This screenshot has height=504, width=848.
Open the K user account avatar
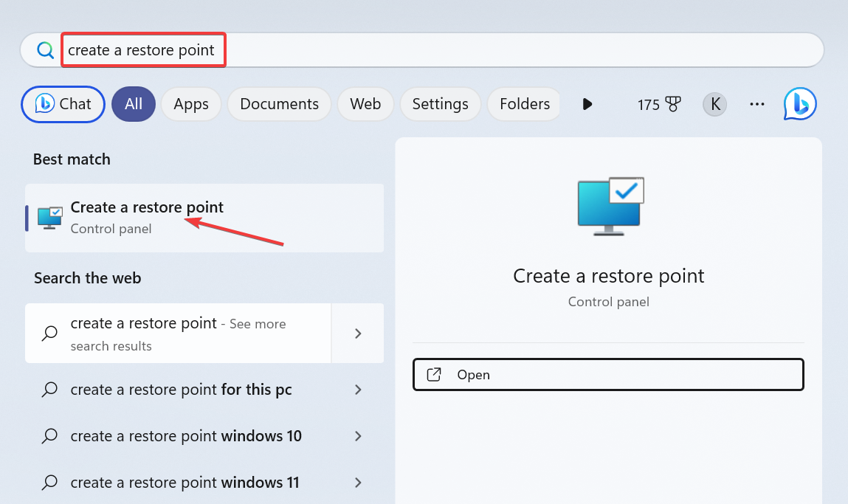(x=714, y=104)
